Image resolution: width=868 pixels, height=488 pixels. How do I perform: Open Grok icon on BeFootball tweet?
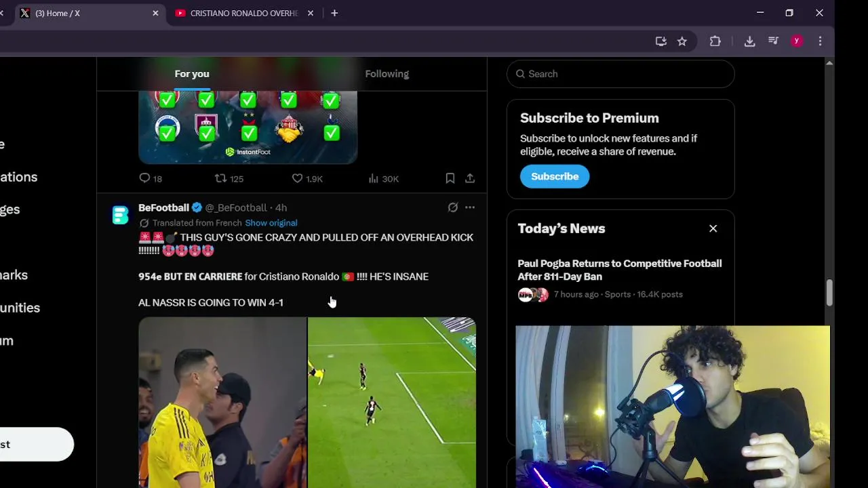(x=453, y=207)
